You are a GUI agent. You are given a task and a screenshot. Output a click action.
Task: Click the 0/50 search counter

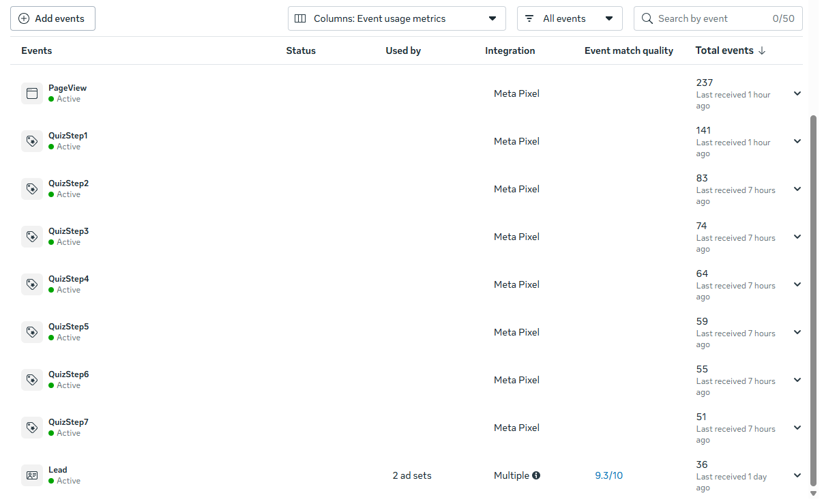(x=784, y=18)
